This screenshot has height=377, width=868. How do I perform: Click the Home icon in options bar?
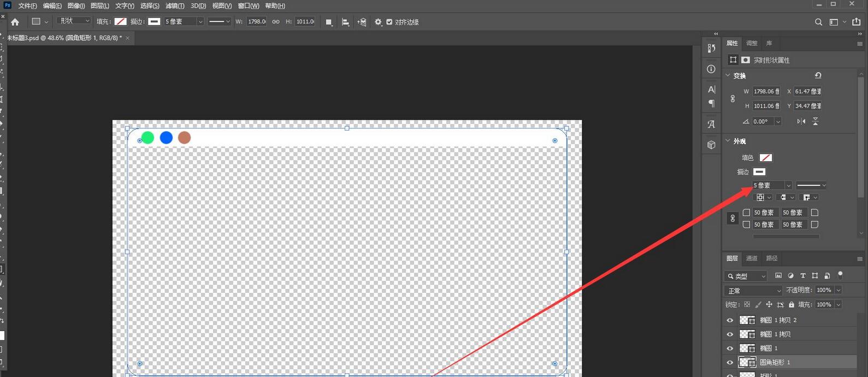click(15, 22)
